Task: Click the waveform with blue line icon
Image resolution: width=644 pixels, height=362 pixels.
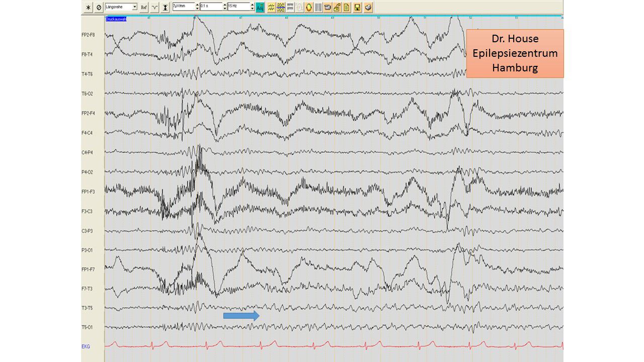Action: click(281, 7)
